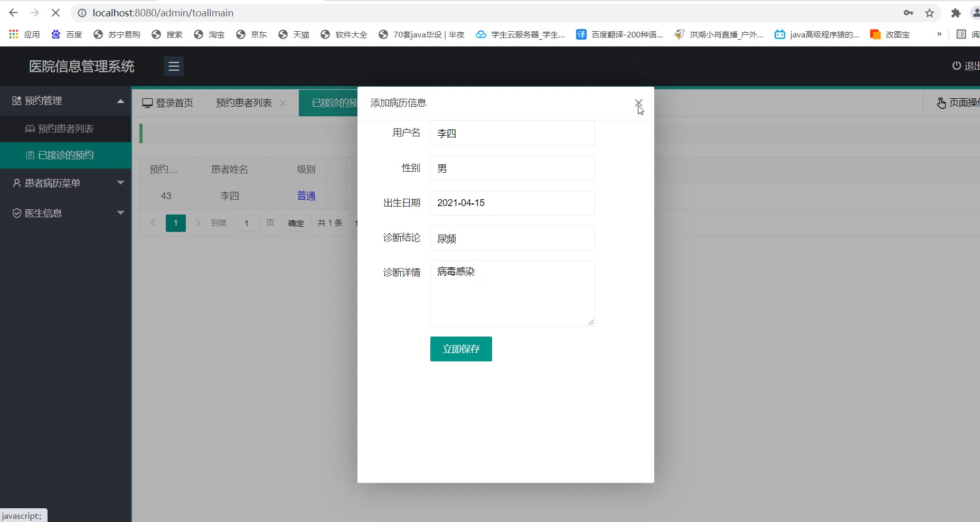Click the hamburger menu toggle icon
980x522 pixels.
click(174, 67)
